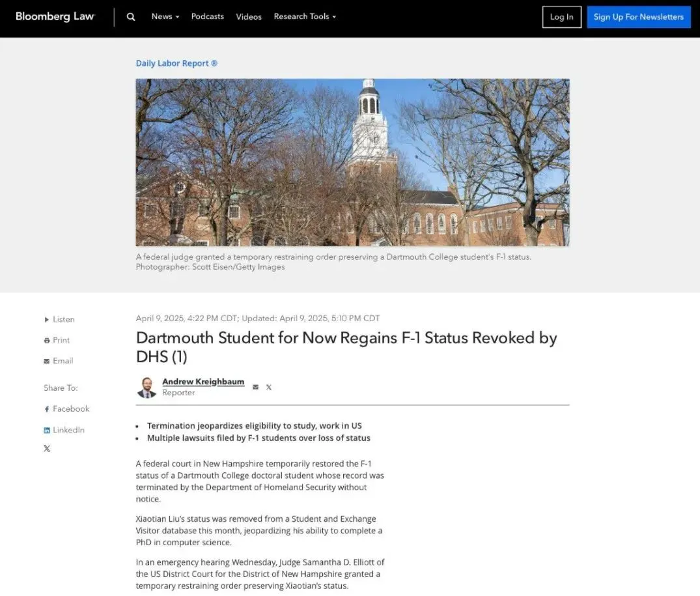Click the Log In button

pos(561,17)
